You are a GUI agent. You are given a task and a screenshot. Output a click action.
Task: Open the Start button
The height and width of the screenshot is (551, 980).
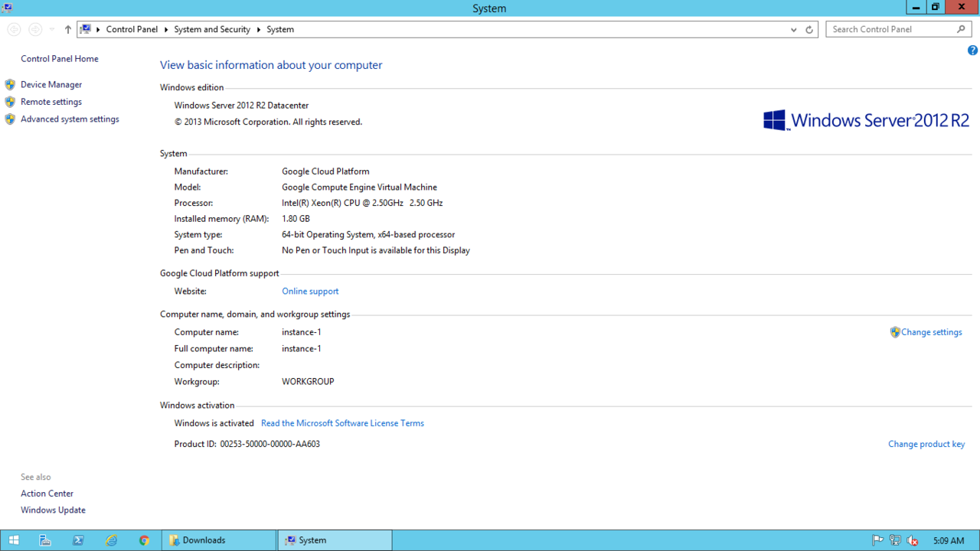pos(14,540)
